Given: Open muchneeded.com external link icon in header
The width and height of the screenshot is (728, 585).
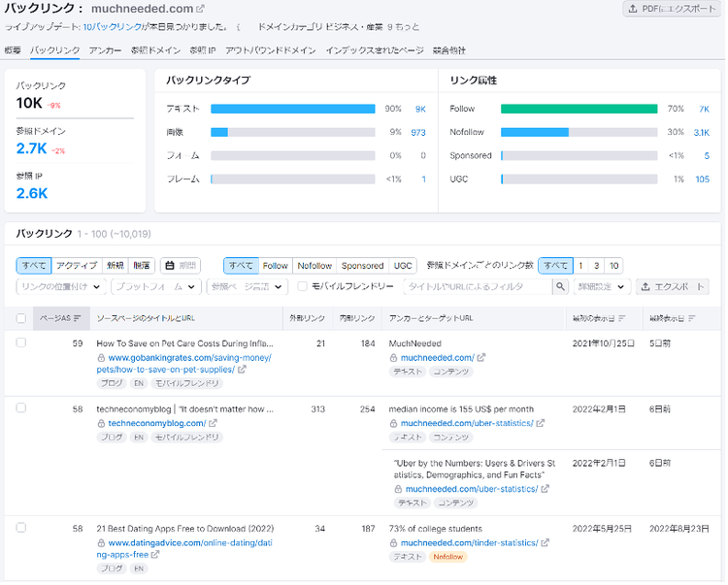Looking at the screenshot, I should pos(200,9).
